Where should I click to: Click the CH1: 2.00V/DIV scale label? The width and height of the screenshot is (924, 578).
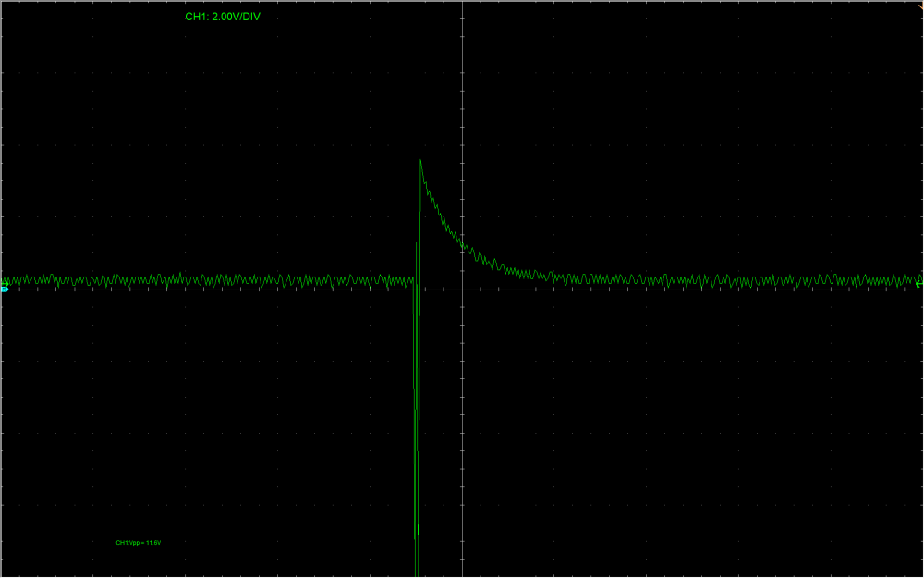[x=223, y=17]
